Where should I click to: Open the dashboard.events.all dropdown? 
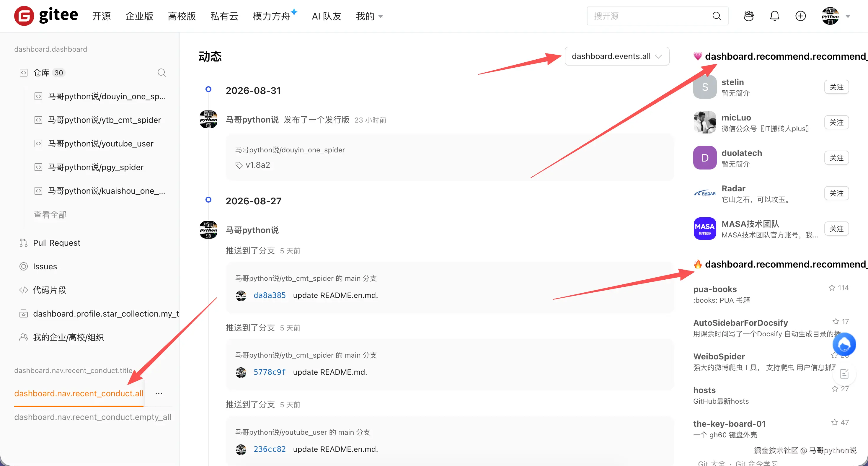tap(617, 56)
